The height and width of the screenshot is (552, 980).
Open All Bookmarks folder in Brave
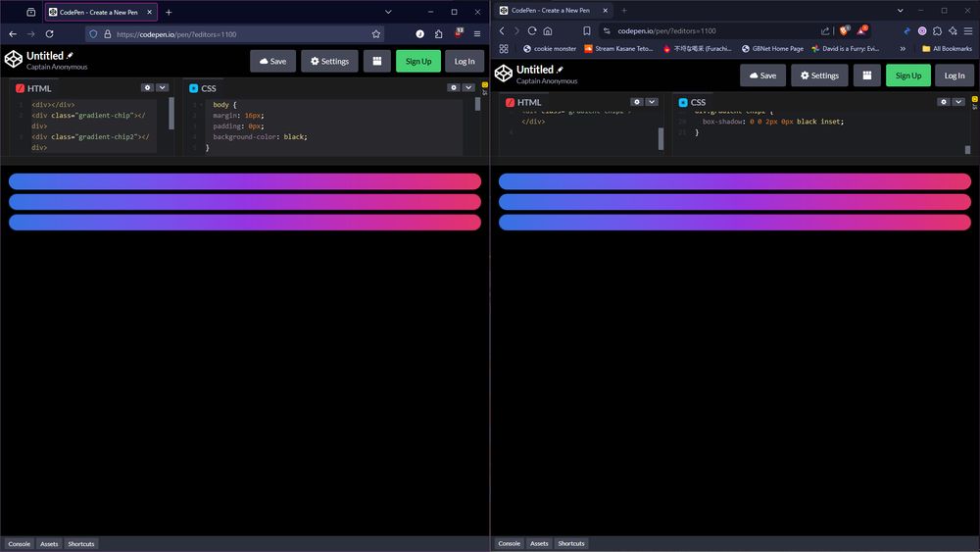947,48
